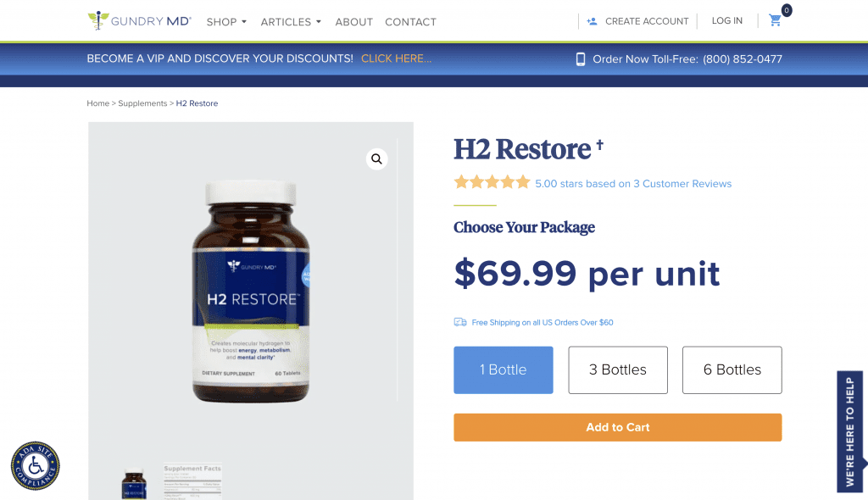
Task: Select the 3 Bottles package option
Action: pos(618,369)
